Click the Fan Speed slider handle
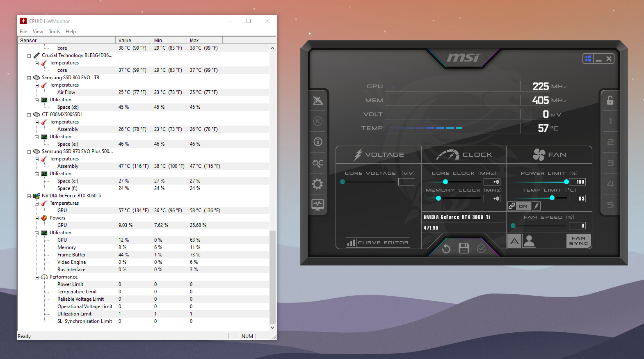Screen dimensions: 644x359 pyautogui.click(x=513, y=226)
